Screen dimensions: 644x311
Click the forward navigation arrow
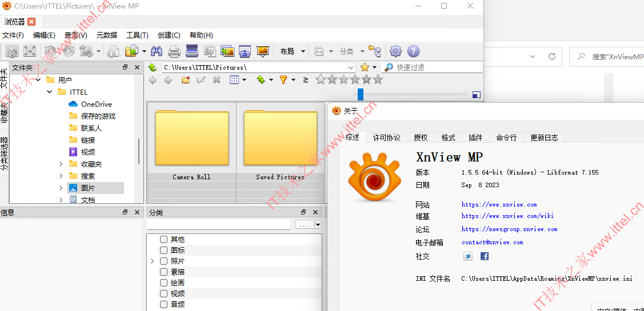[x=168, y=80]
